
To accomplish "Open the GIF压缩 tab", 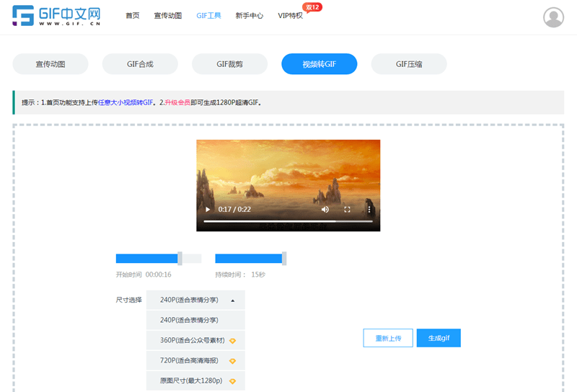I will click(409, 64).
